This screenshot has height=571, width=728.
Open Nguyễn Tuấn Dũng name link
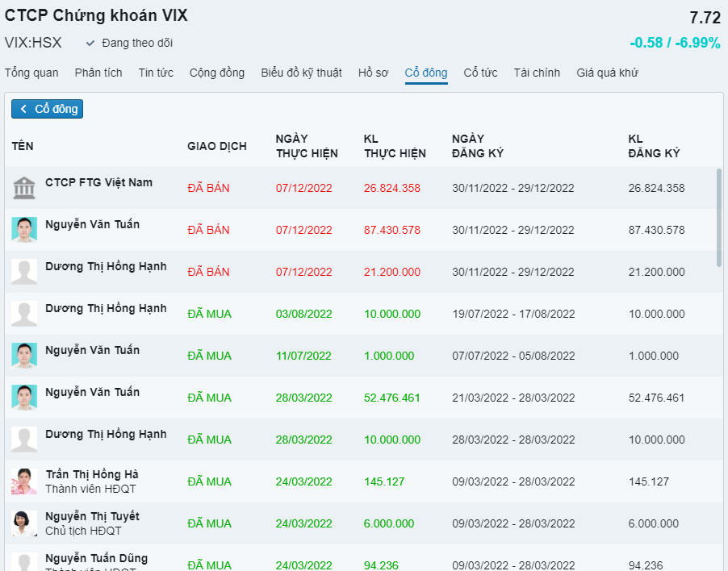pyautogui.click(x=97, y=558)
